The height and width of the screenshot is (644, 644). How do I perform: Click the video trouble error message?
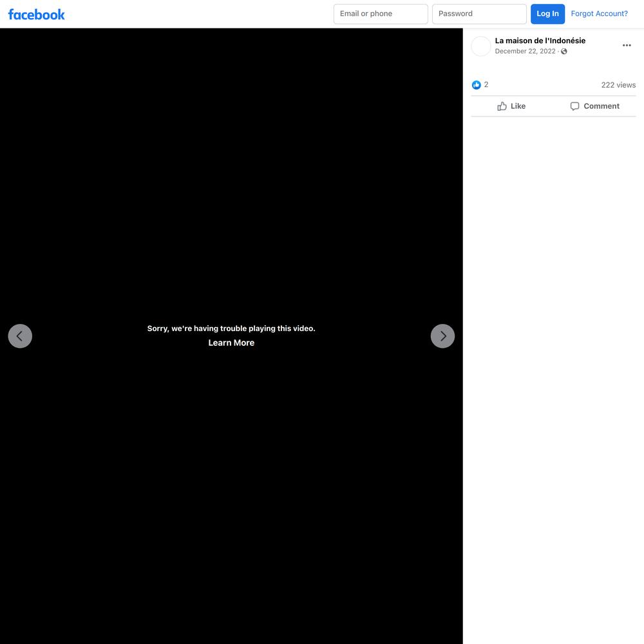(231, 328)
